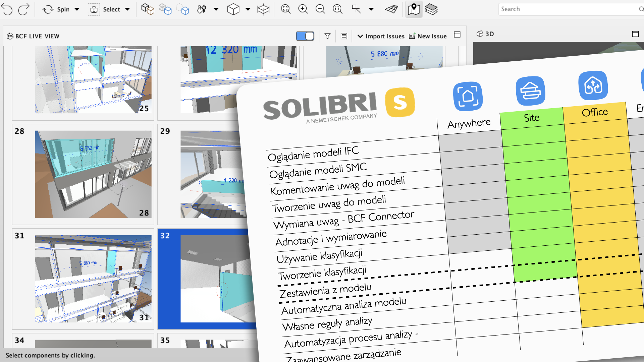Click the issue filter funnel icon
This screenshot has height=362, width=644.
328,36
